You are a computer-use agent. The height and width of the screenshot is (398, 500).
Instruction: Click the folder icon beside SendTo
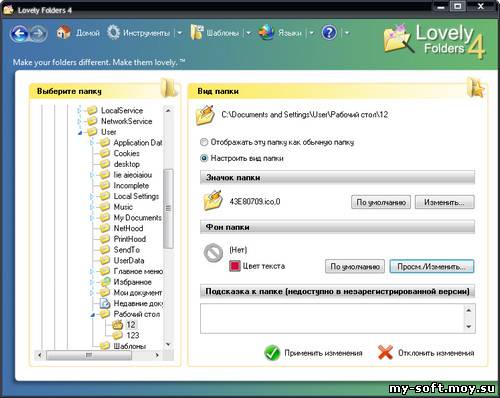pyautogui.click(x=105, y=249)
